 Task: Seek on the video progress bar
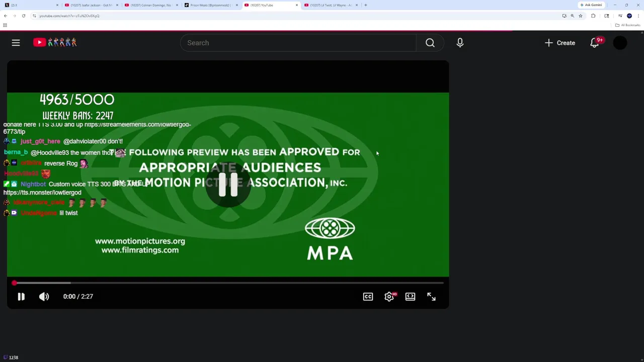(228, 283)
